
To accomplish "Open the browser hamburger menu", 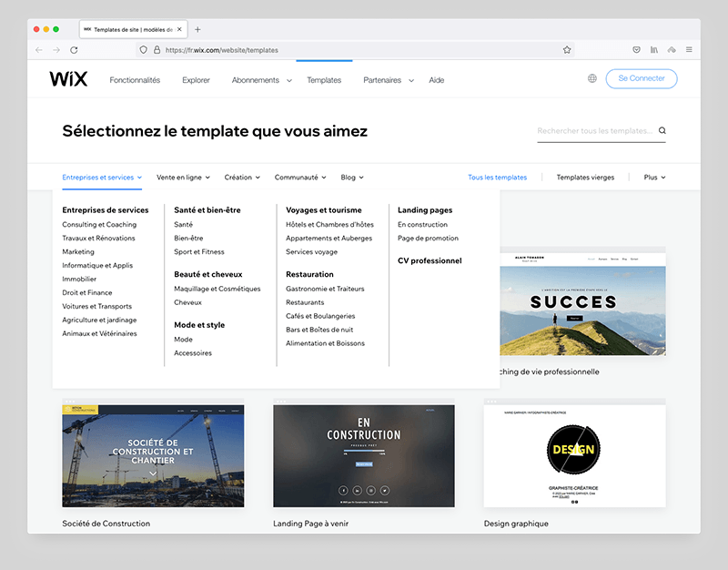I will (689, 50).
